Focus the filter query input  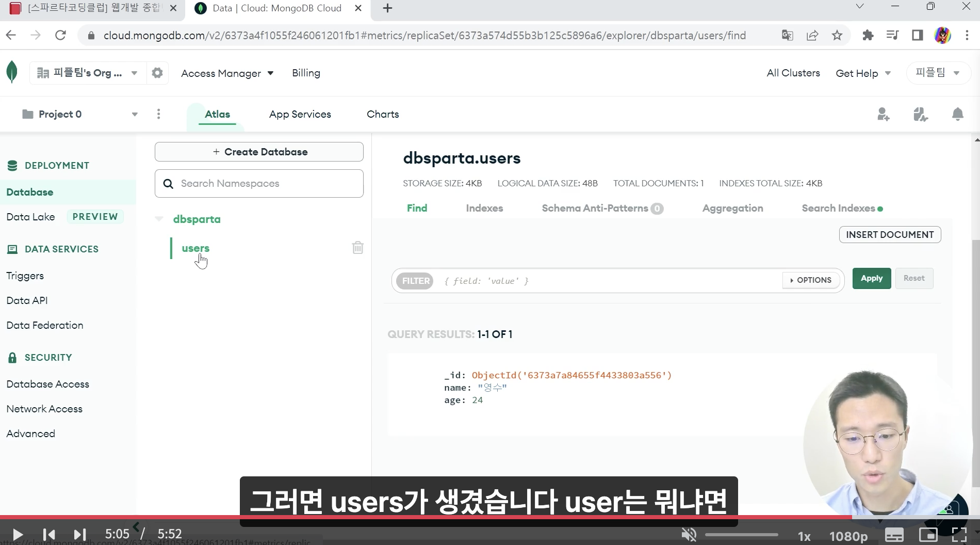[x=609, y=281]
